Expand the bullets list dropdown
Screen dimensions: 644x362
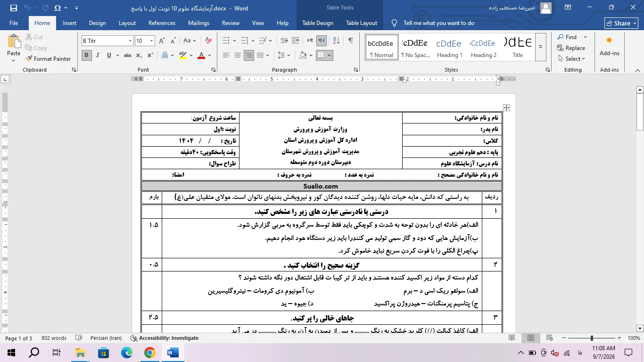235,41
